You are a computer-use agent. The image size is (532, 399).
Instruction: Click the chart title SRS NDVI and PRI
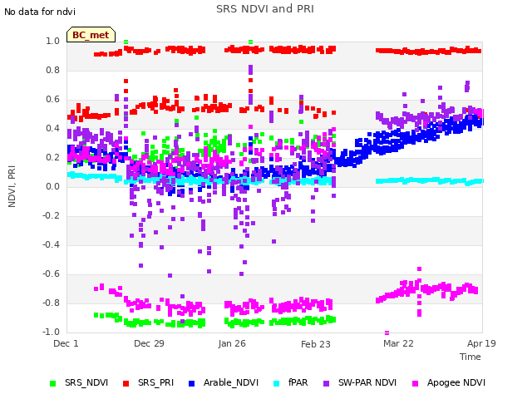click(265, 8)
